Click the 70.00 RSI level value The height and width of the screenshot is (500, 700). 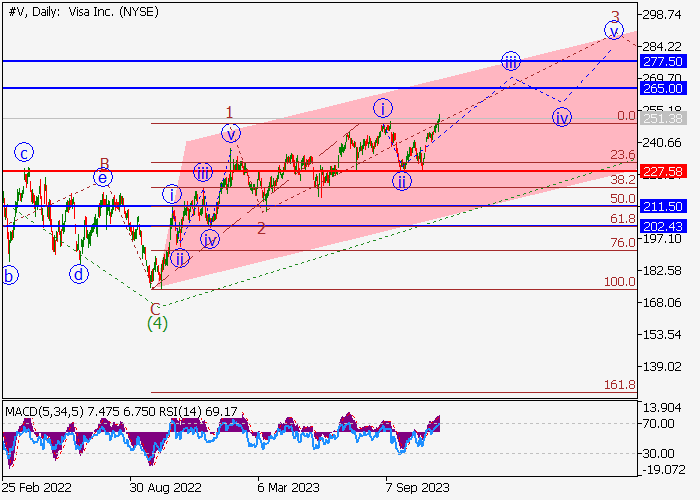[658, 424]
